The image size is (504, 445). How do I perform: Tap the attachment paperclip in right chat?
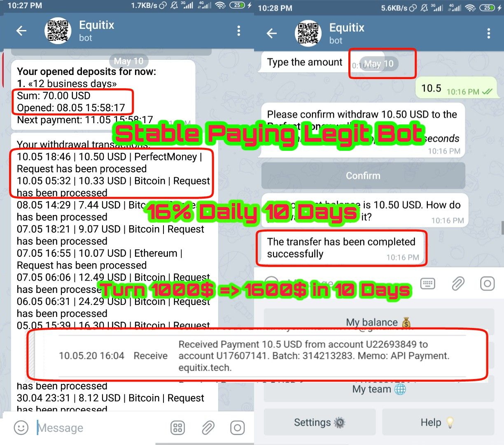click(x=457, y=283)
